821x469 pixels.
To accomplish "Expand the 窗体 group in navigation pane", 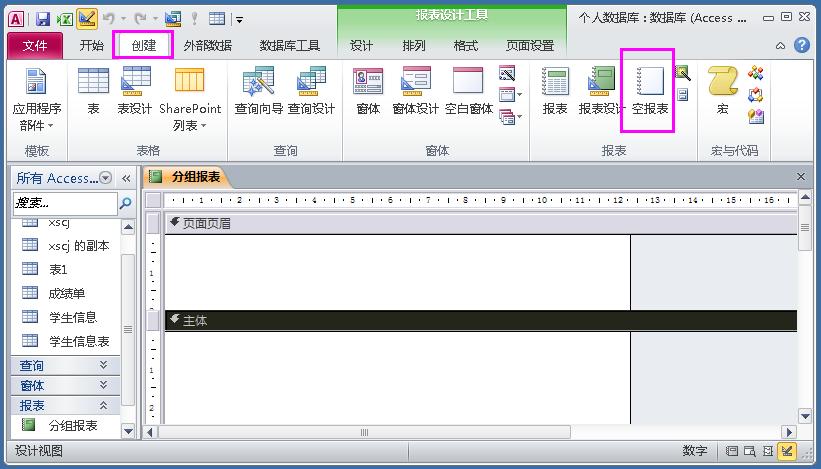I will click(66, 385).
